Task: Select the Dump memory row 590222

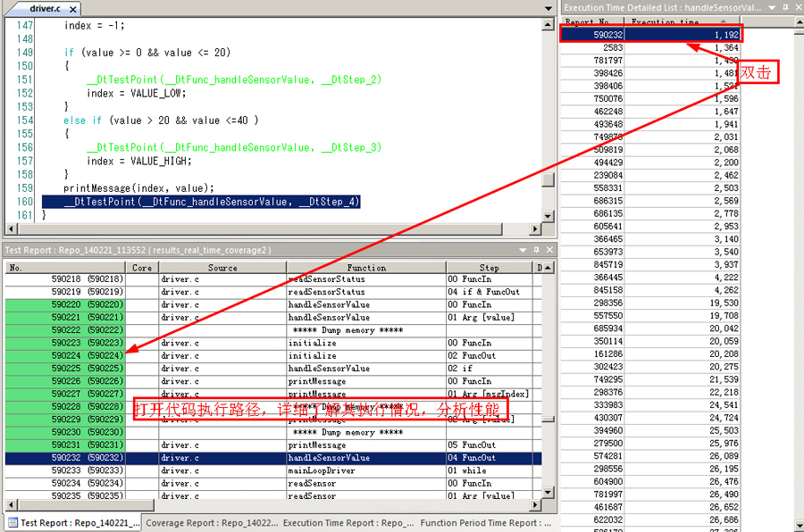Action: pyautogui.click(x=273, y=330)
